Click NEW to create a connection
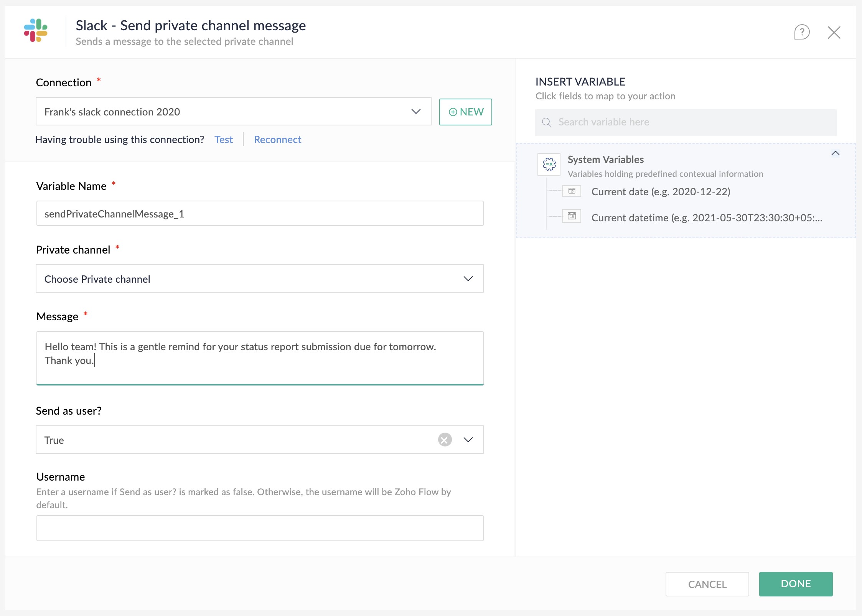The image size is (862, 616). [465, 112]
